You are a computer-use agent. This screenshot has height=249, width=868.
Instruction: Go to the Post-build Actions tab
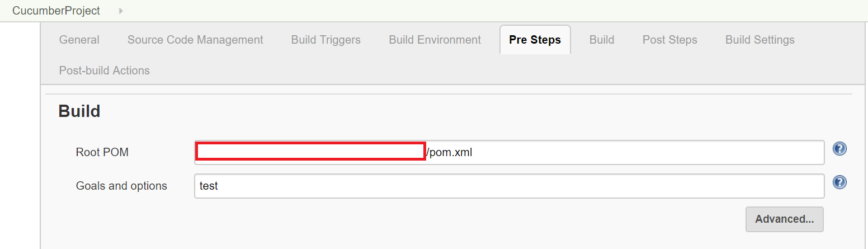coord(105,71)
